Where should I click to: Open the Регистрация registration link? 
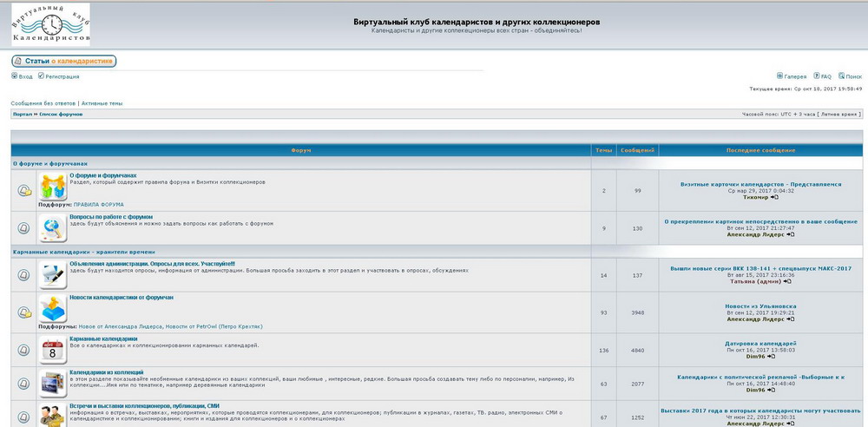pos(62,76)
